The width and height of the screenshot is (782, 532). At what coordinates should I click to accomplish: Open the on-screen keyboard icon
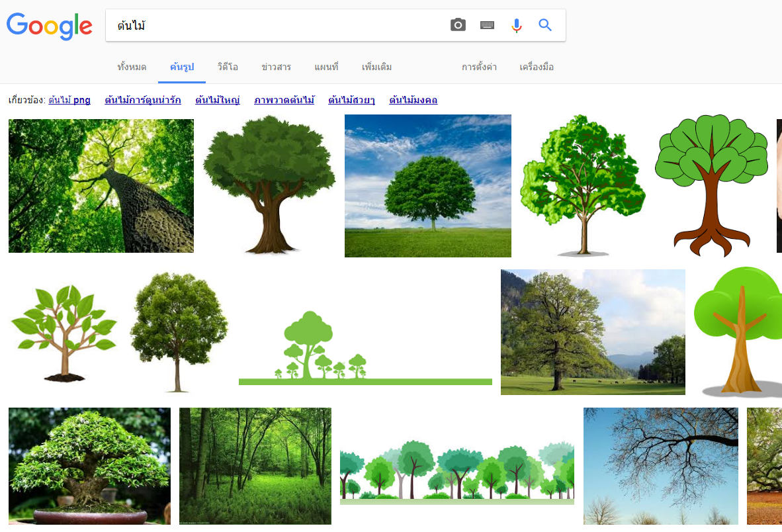point(488,25)
